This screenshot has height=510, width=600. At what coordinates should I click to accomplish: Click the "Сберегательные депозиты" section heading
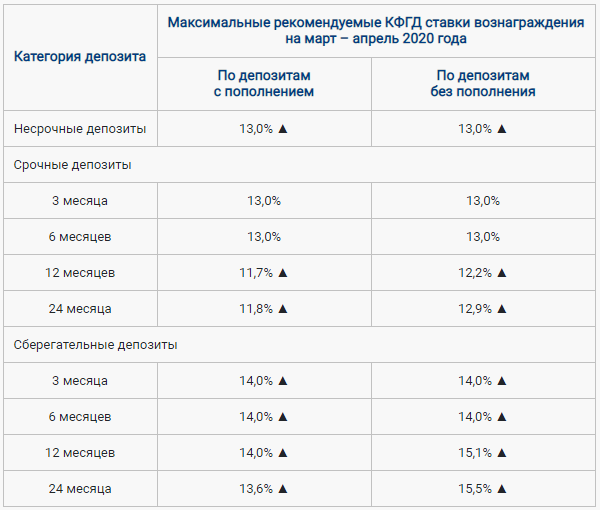(95, 344)
